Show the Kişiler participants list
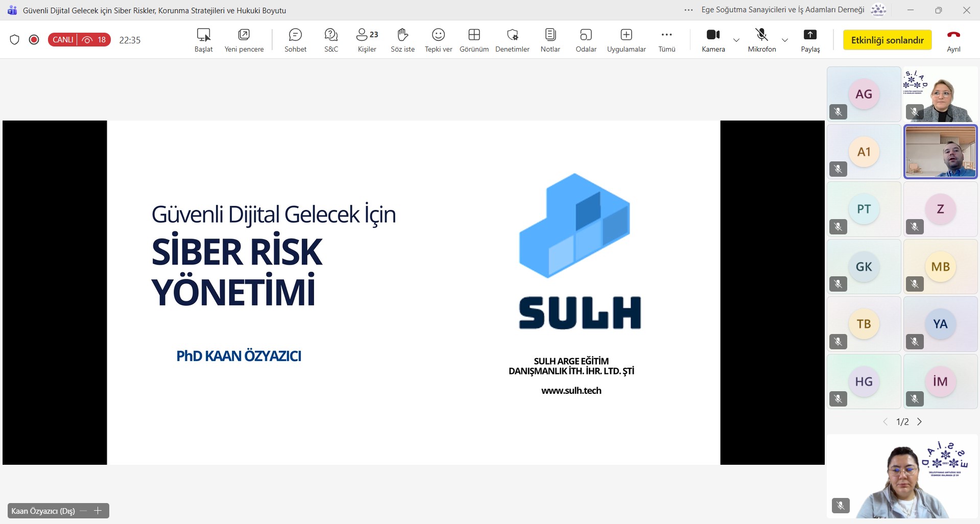Image resolution: width=980 pixels, height=524 pixels. (367, 40)
